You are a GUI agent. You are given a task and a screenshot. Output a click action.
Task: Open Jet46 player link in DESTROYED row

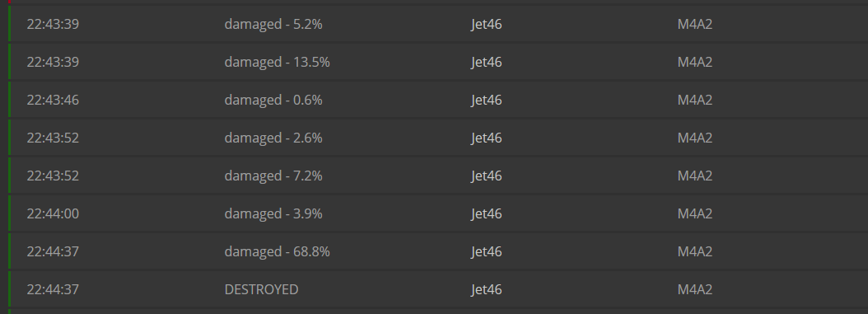click(x=487, y=289)
